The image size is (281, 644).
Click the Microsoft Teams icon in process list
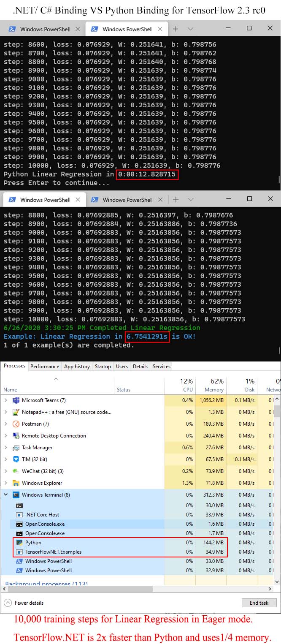[16, 400]
